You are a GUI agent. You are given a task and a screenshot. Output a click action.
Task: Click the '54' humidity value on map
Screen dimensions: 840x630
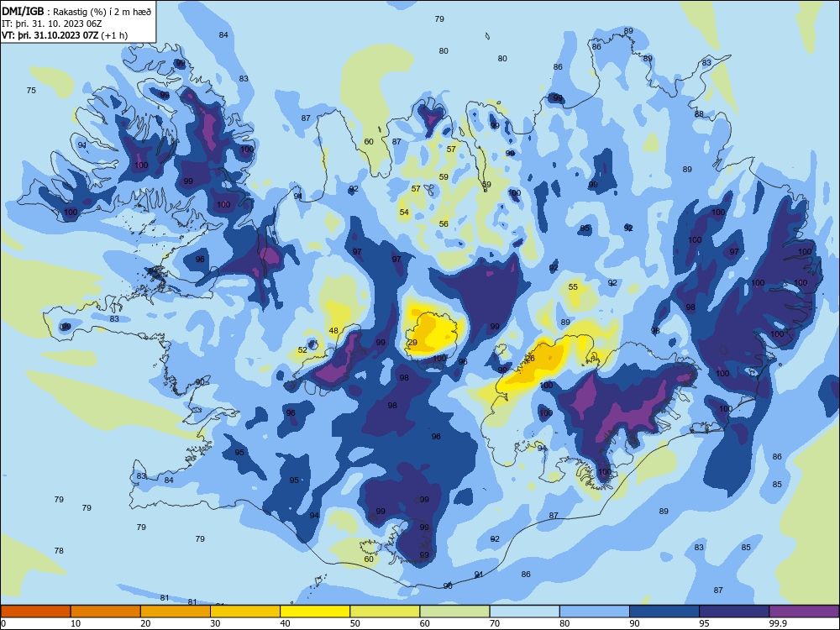404,213
